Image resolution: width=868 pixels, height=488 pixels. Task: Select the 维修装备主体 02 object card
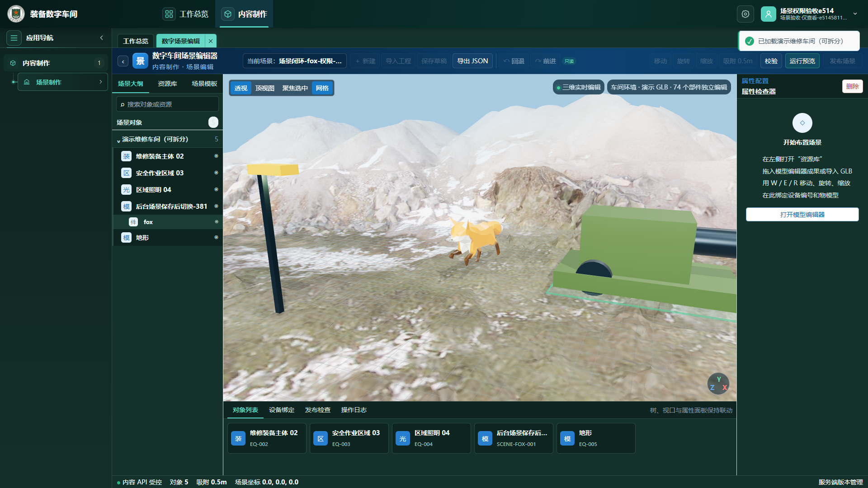[x=267, y=438]
